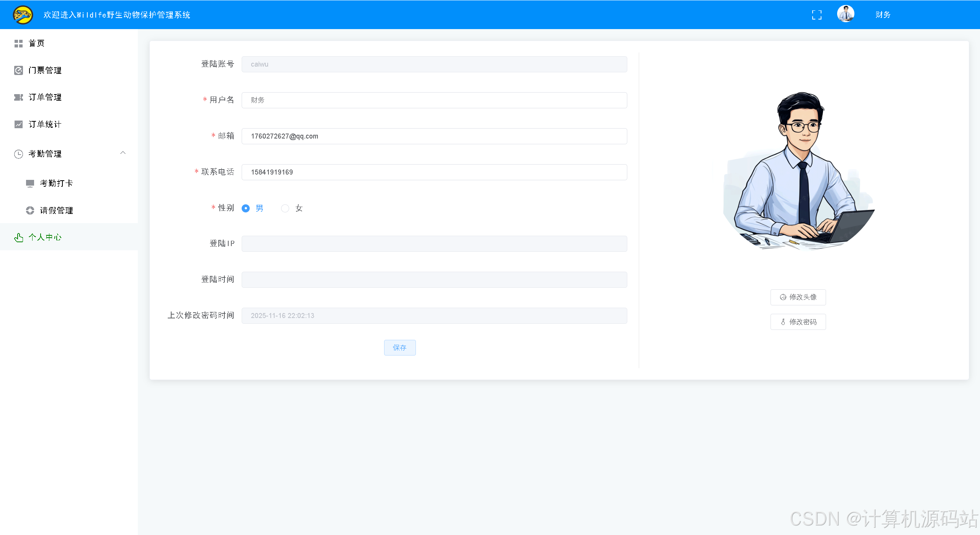Open the header user avatar
This screenshot has height=535, width=980.
846,14
